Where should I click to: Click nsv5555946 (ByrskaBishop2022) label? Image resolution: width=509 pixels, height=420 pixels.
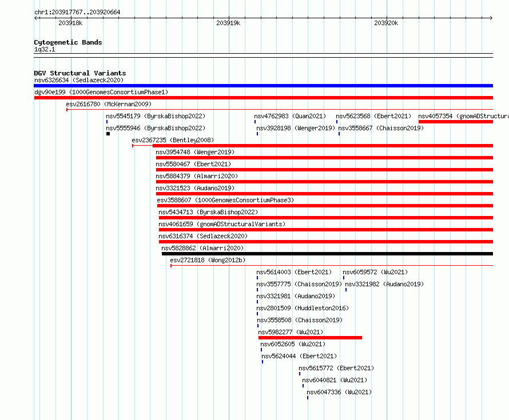(156, 128)
